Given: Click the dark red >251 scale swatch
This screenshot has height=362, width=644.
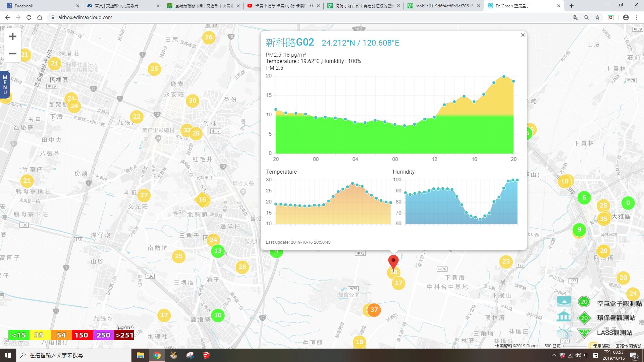Looking at the screenshot, I should pos(124,335).
